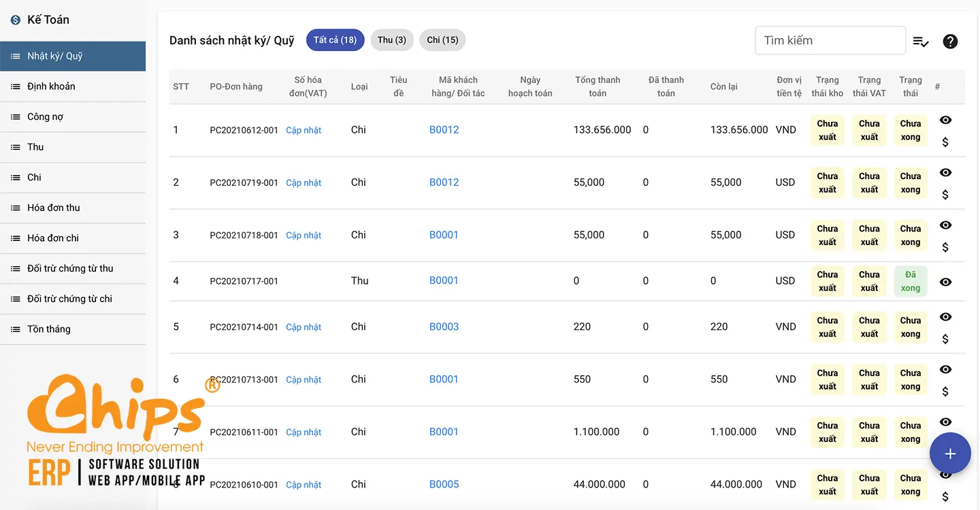This screenshot has width=980, height=510.
Task: Open partner B0012 on row PC20210719-001
Action: [x=444, y=182]
